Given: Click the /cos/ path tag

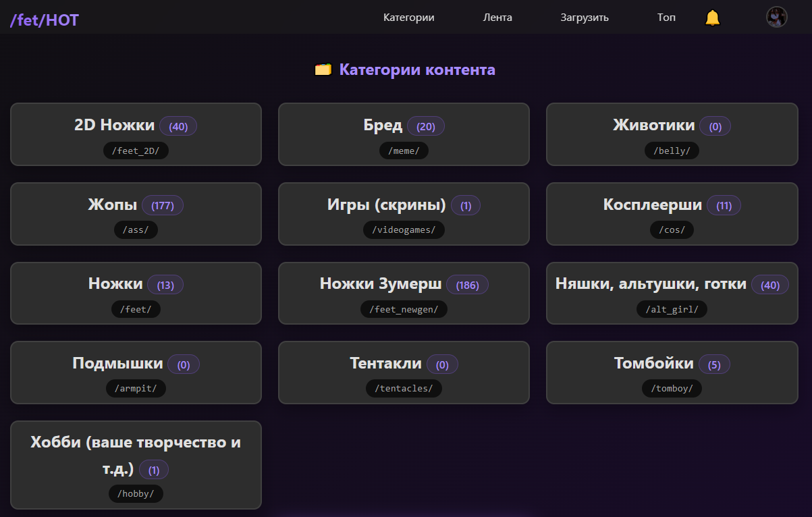Looking at the screenshot, I should tap(672, 230).
